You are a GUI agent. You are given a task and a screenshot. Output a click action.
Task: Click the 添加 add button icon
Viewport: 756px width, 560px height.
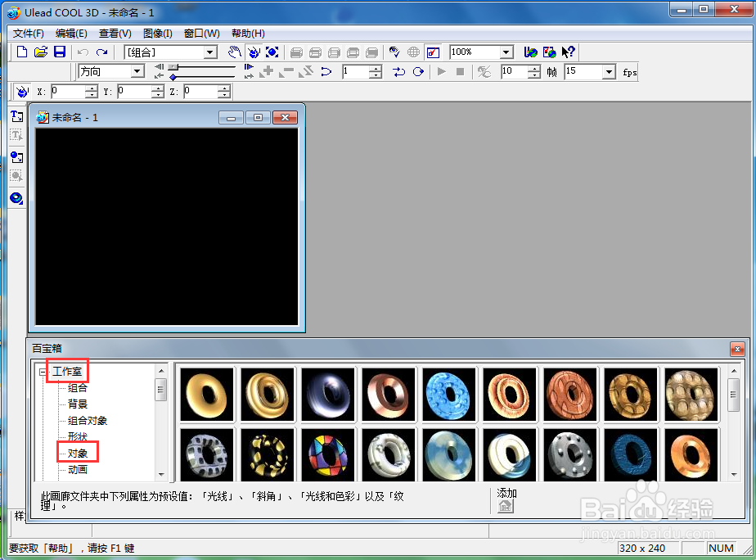tap(506, 506)
